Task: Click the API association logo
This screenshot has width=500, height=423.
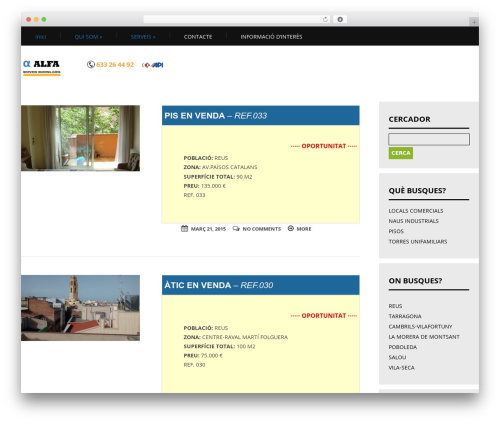Action: pyautogui.click(x=153, y=65)
